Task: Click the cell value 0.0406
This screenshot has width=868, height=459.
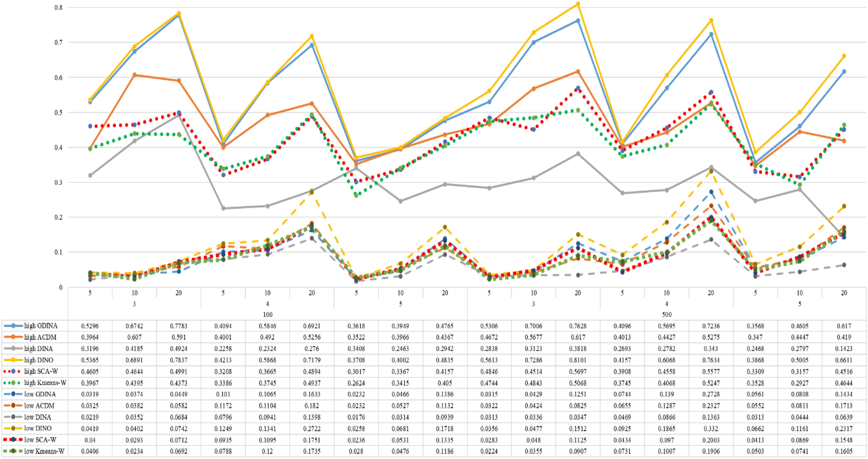Action: click(x=90, y=452)
